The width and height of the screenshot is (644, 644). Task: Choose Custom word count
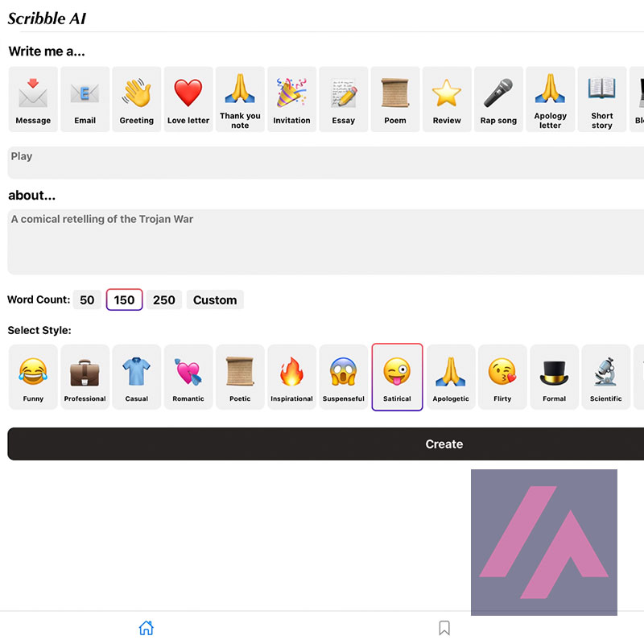click(215, 300)
